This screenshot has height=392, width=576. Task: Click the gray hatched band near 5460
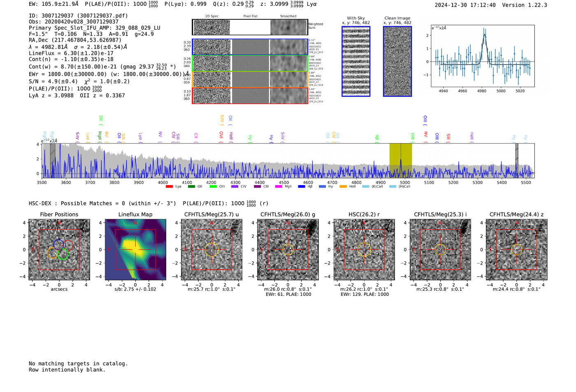pyautogui.click(x=517, y=160)
